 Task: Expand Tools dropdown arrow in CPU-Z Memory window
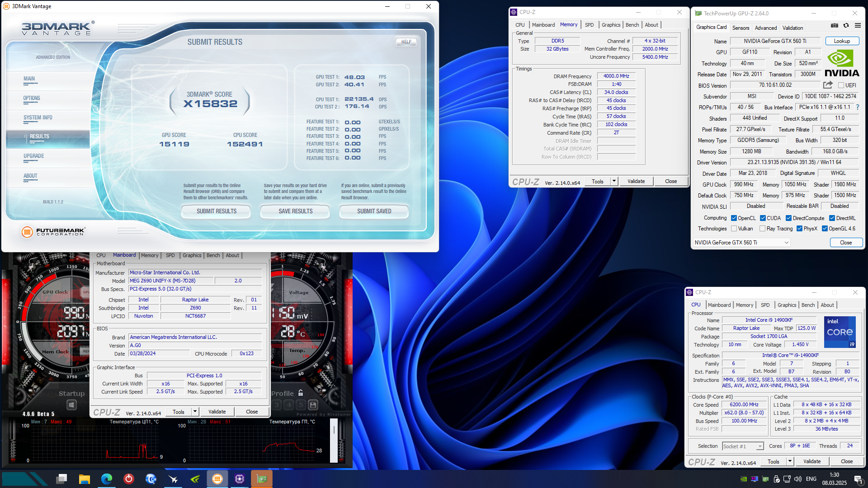click(x=614, y=181)
